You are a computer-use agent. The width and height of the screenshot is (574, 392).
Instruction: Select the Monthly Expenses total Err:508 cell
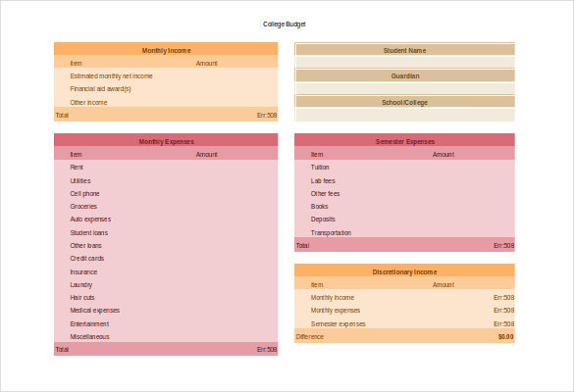(x=267, y=349)
